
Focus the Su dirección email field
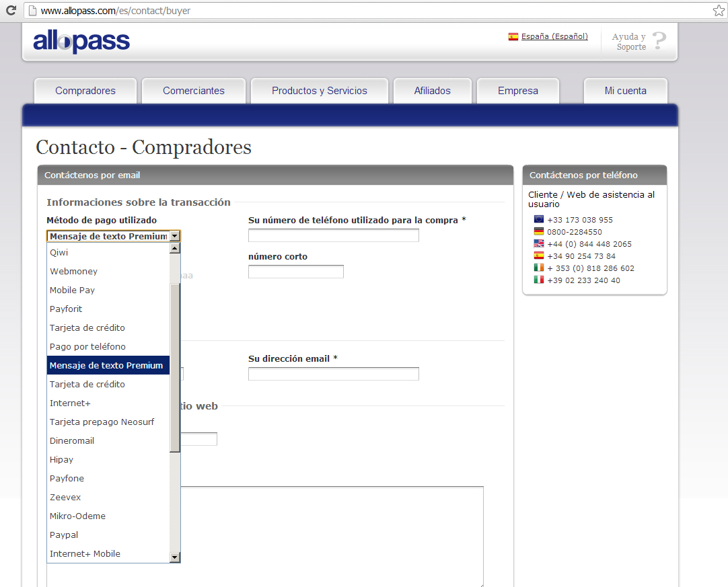[x=333, y=374]
